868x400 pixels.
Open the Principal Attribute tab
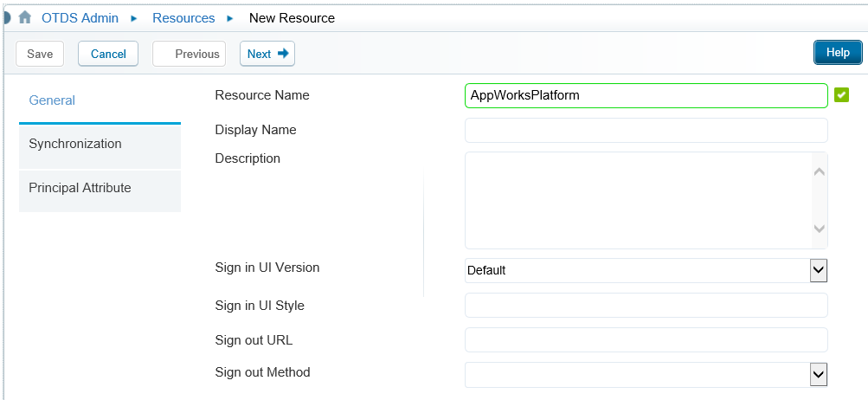click(100, 189)
